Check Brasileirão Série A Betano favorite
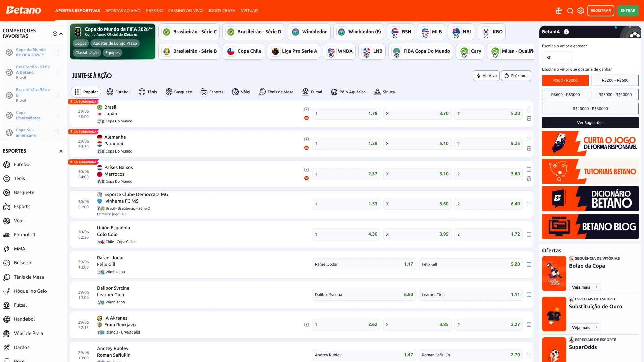Viewport: 644px width, 362px height. 56,72
